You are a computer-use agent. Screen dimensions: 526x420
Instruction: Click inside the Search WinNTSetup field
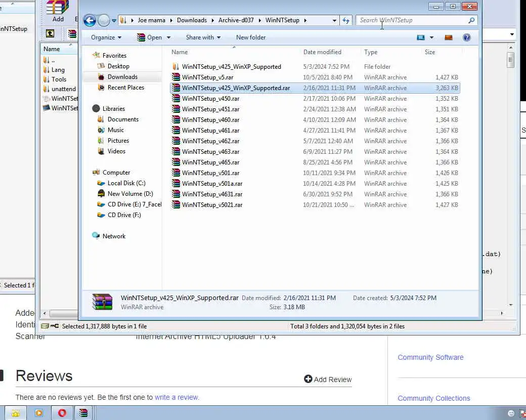(x=413, y=20)
